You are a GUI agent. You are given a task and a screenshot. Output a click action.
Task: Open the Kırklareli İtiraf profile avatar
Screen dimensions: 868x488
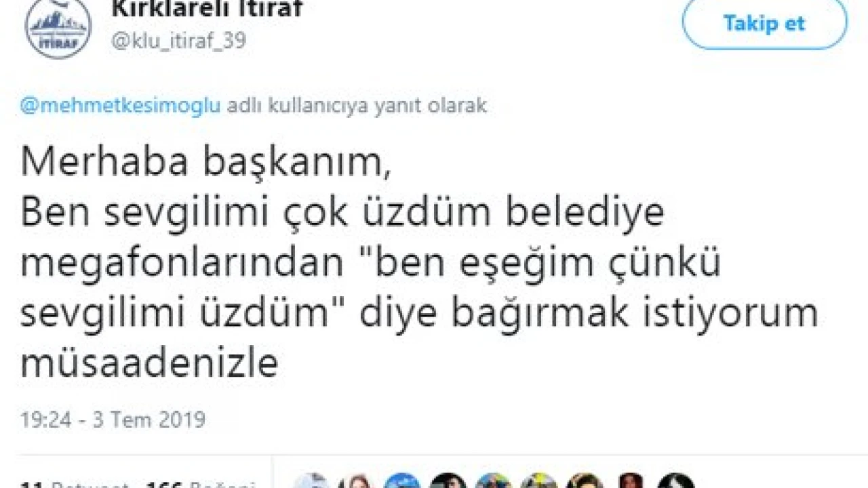58,27
